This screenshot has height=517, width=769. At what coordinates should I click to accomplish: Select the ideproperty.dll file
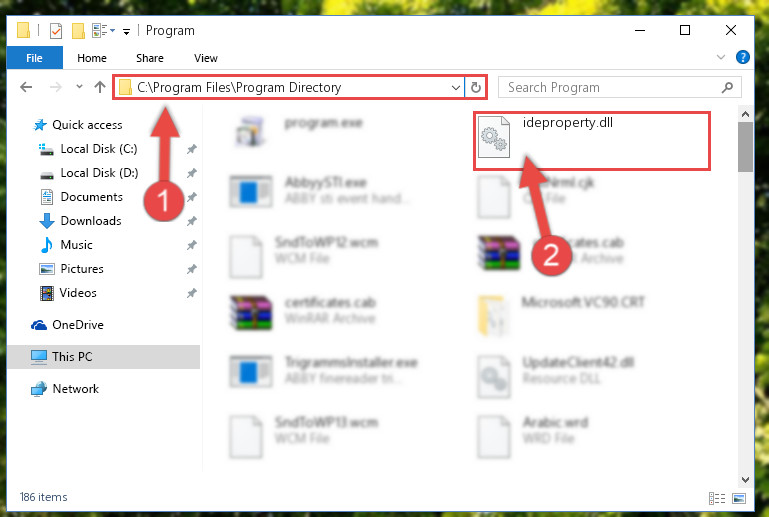591,141
